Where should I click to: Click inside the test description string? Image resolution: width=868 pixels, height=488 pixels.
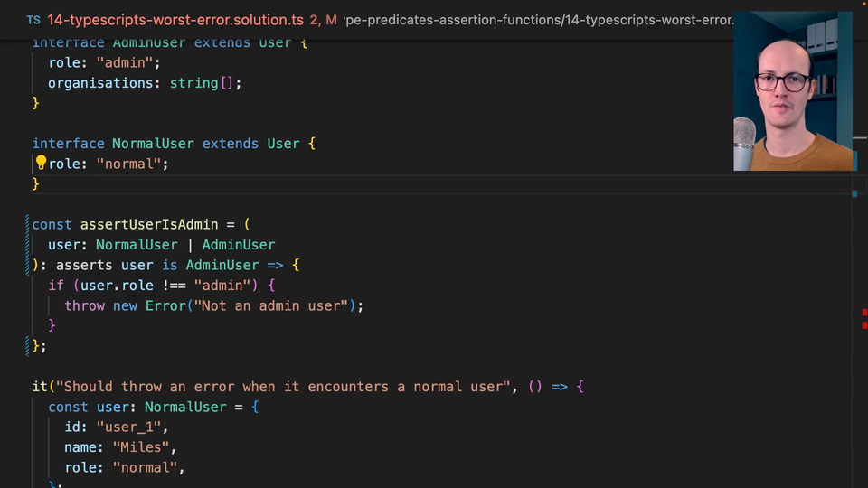point(271,387)
